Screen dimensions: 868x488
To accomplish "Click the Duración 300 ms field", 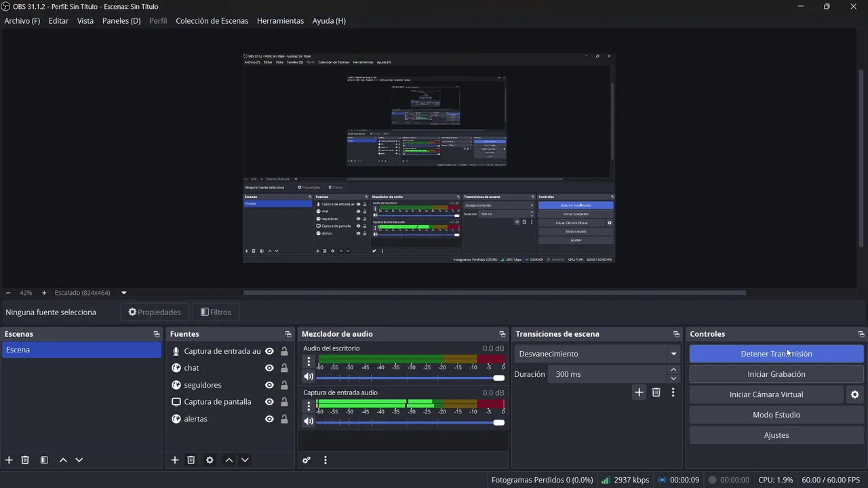I will tap(608, 374).
